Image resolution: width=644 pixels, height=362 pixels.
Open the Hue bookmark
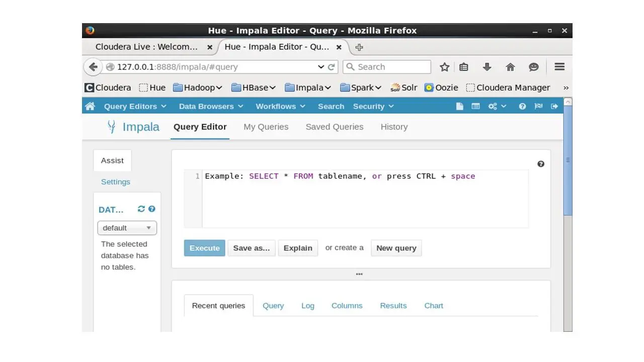pos(152,87)
